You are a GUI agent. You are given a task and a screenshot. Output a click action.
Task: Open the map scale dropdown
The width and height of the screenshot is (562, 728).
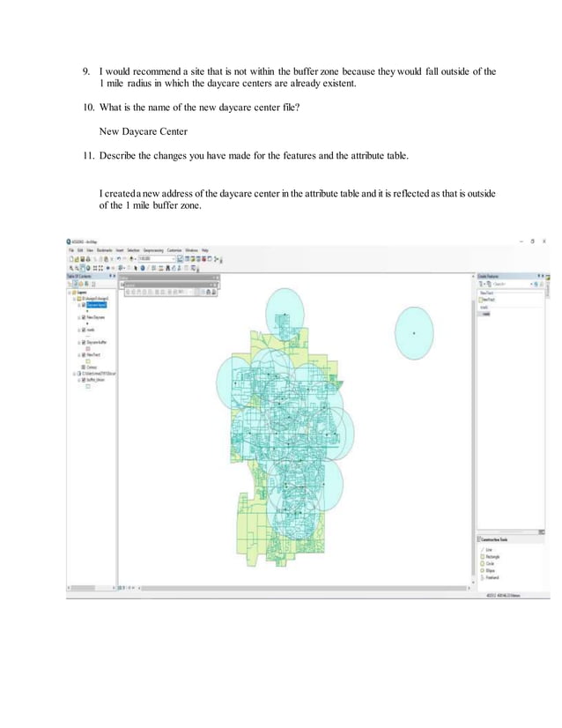pos(174,259)
